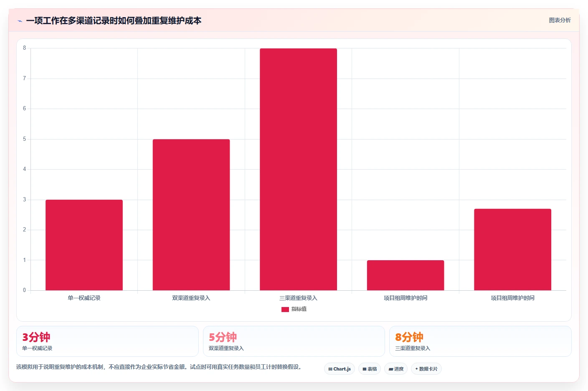Click the 图表分析 label in the header
The height and width of the screenshot is (391, 588).
point(560,20)
